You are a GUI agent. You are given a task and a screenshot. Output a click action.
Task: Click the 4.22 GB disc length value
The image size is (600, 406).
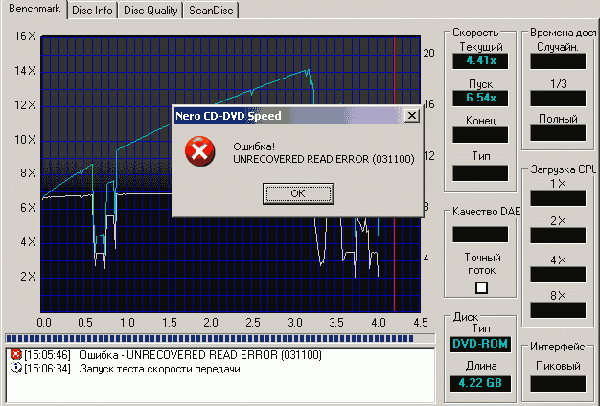480,383
